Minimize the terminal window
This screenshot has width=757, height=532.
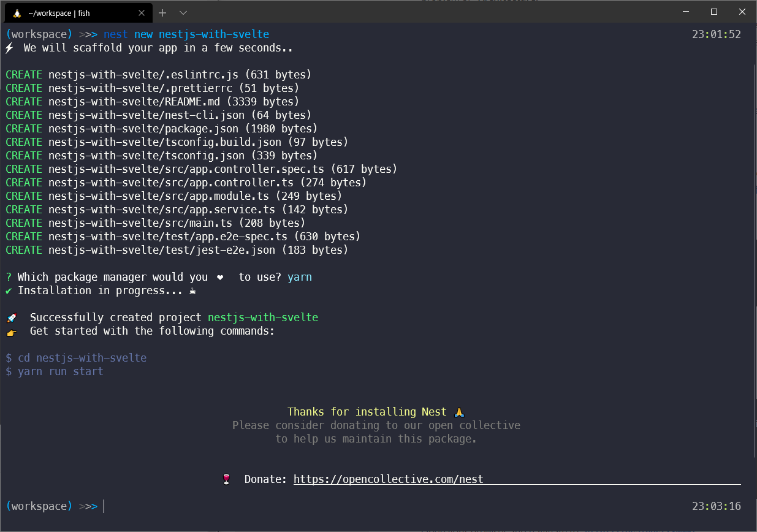687,12
